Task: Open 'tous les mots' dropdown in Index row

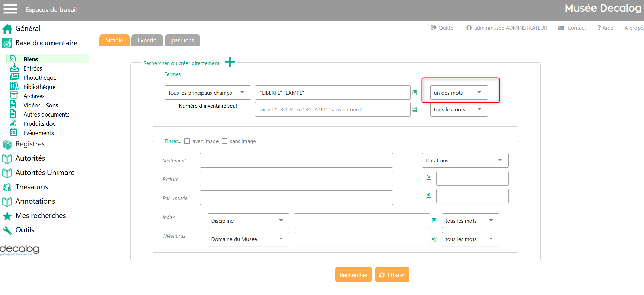Action: (x=470, y=221)
